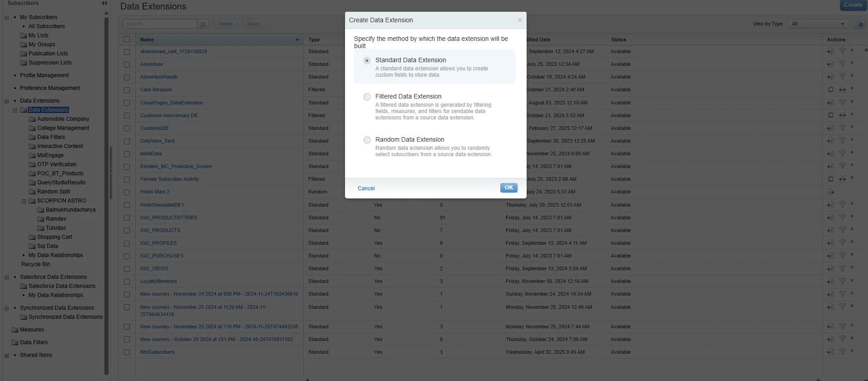
Task: Open Recycle Bin in sidebar
Action: 36,264
